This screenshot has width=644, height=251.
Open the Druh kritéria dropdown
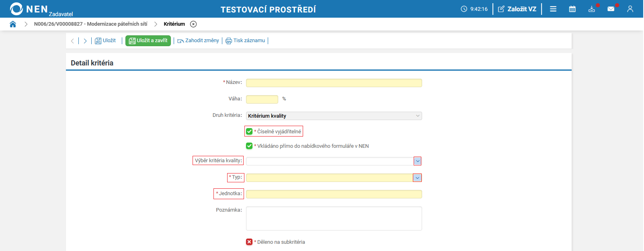pyautogui.click(x=334, y=116)
